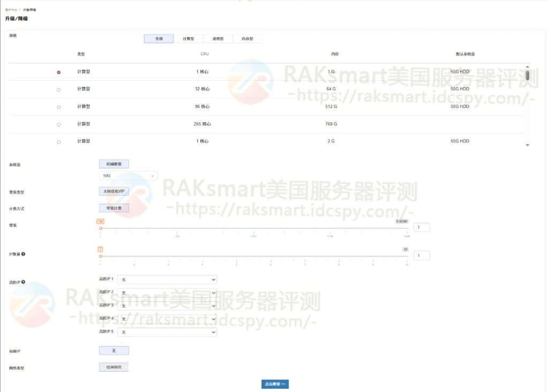Image resolution: width=548 pixels, height=392 pixels.
Task: Switch to the 全部 spec tab
Action: [158, 39]
